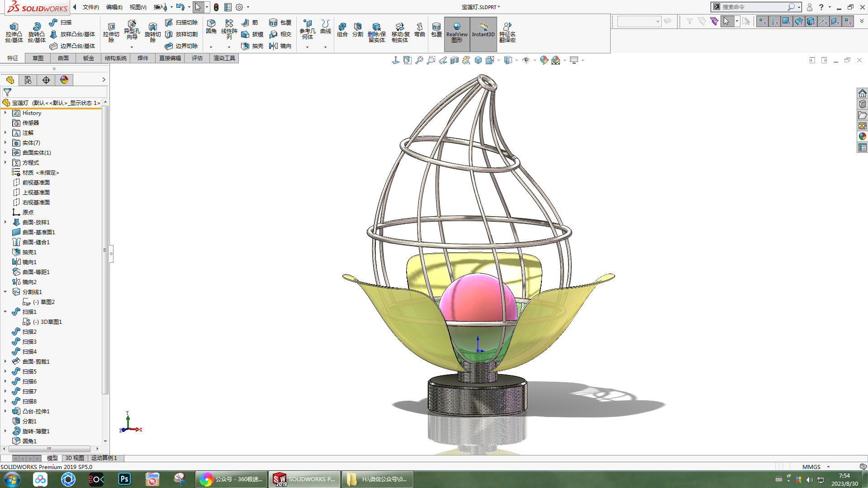Choose the 筋 rib tool
Screen dimensions: 868x488
pos(250,23)
